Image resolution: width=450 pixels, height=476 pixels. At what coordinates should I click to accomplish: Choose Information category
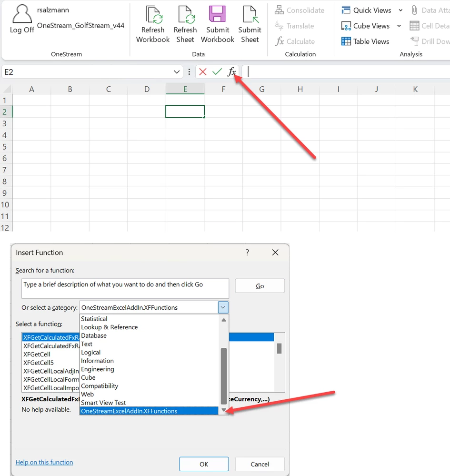[149, 361]
